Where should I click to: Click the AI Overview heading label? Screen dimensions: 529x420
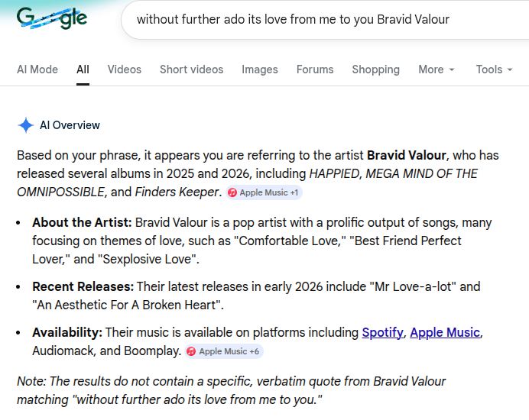(x=70, y=125)
